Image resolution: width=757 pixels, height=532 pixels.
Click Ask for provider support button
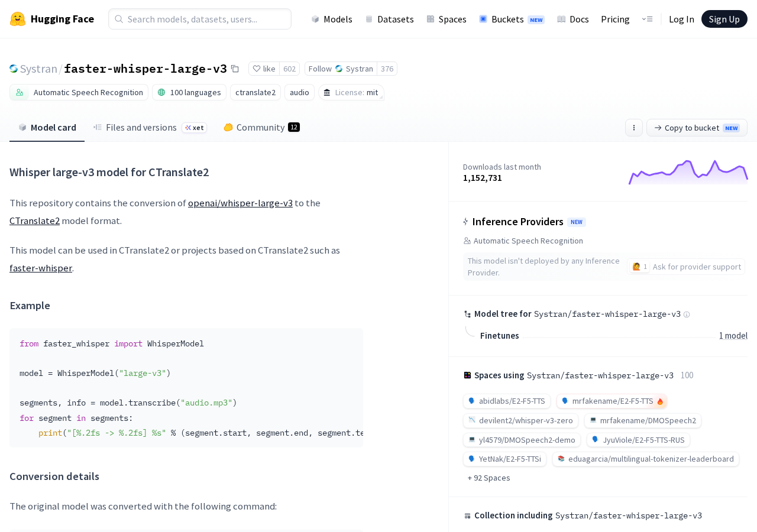(x=686, y=267)
